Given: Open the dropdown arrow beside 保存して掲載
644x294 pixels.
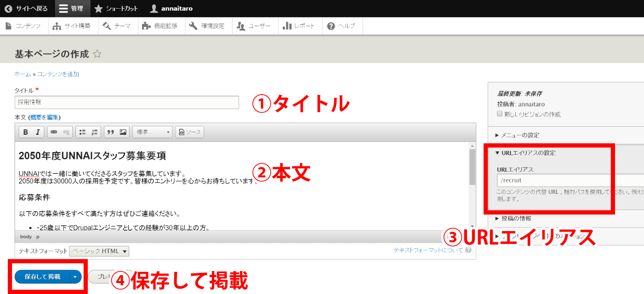Looking at the screenshot, I should click(75, 277).
